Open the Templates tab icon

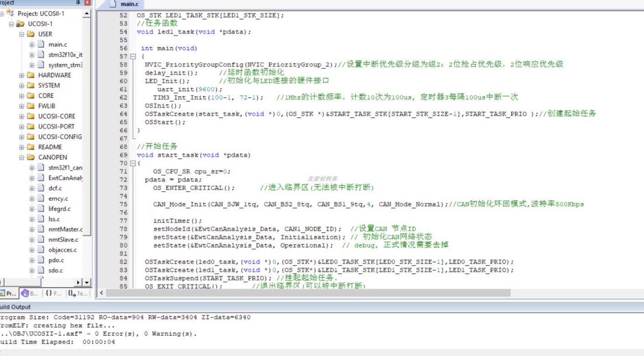point(72,293)
